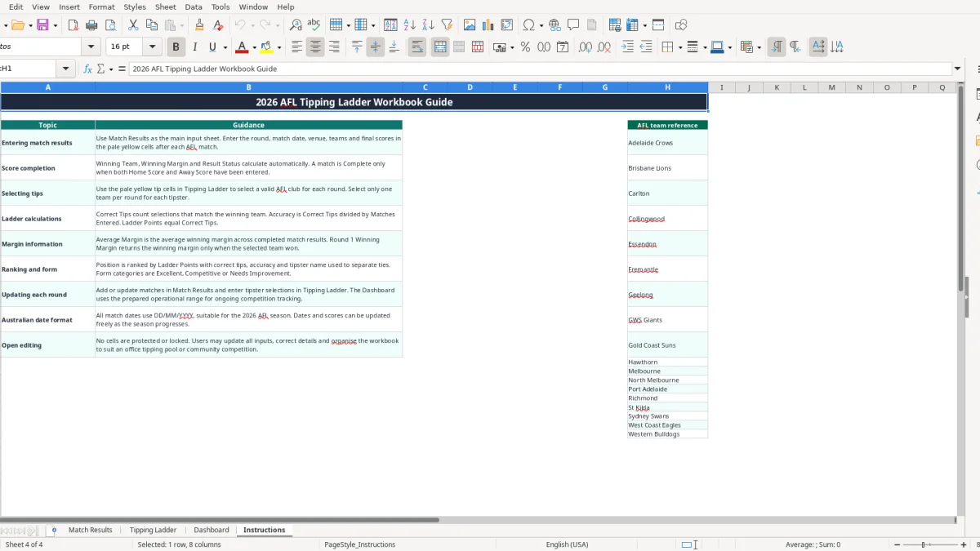Click the Clone Formatting paintbrush
The image size is (980, 551).
click(x=199, y=25)
